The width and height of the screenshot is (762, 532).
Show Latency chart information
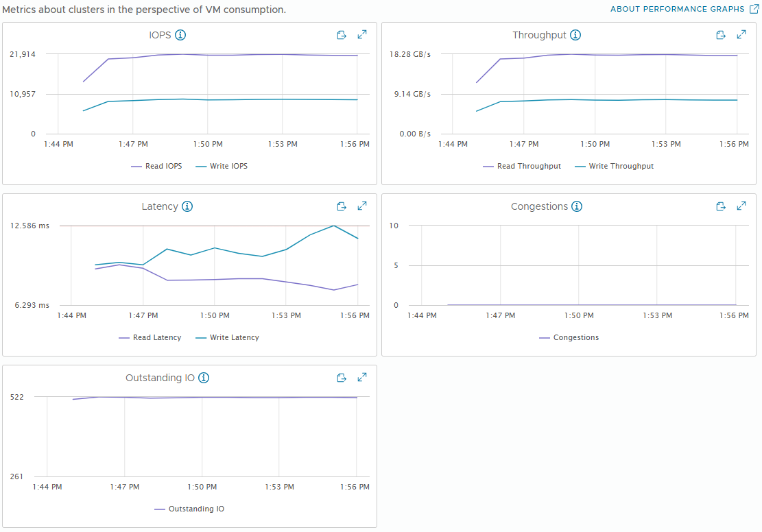[187, 206]
